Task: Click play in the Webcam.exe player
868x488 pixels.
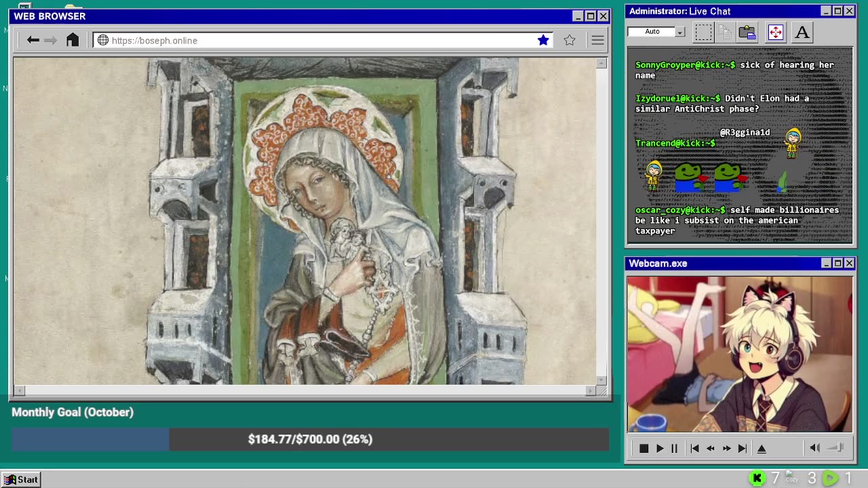Action: coord(660,448)
